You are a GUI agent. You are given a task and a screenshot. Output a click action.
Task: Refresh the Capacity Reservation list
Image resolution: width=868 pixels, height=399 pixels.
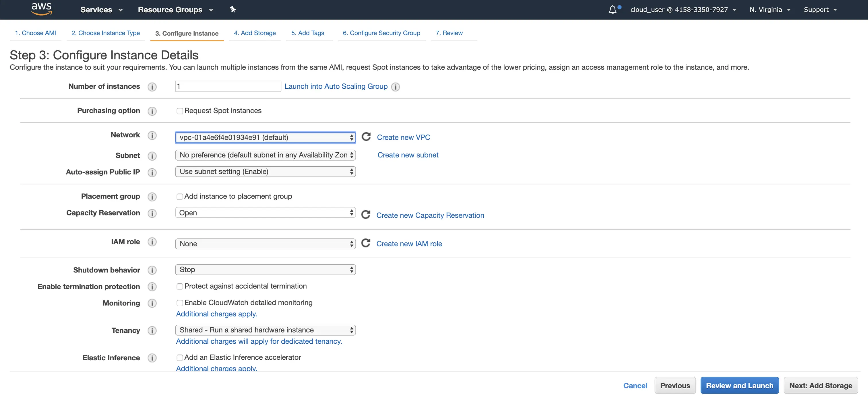click(366, 215)
